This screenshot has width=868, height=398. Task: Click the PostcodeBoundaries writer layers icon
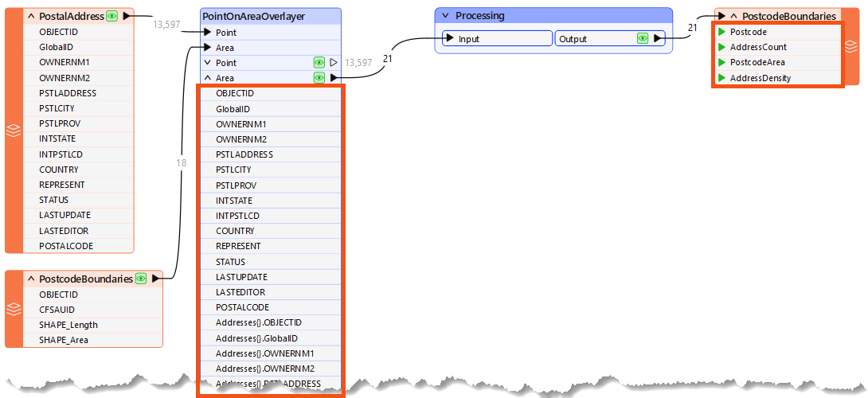click(850, 47)
